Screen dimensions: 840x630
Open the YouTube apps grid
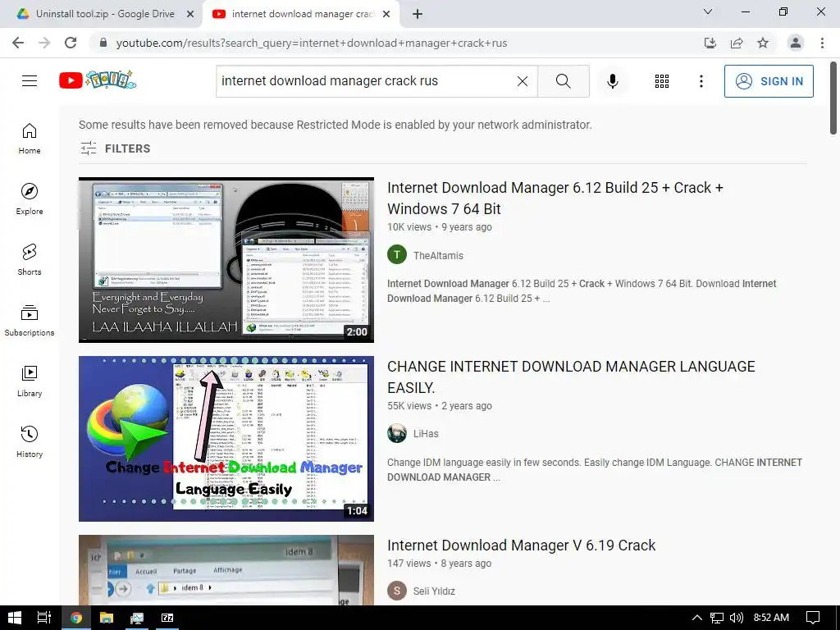(x=662, y=81)
